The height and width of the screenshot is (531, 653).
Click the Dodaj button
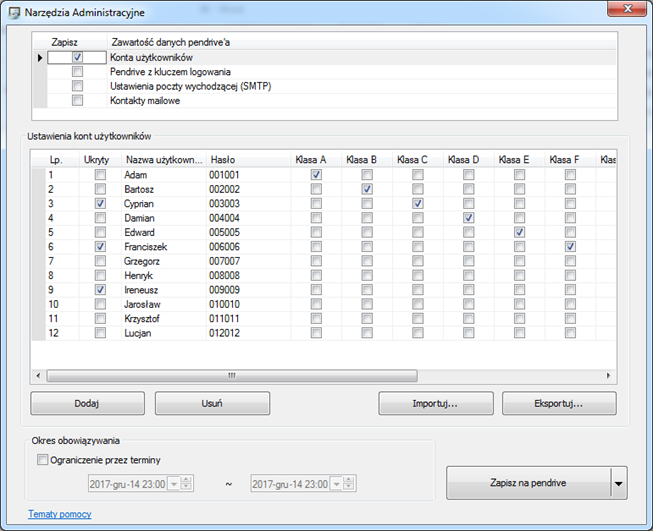(x=87, y=403)
